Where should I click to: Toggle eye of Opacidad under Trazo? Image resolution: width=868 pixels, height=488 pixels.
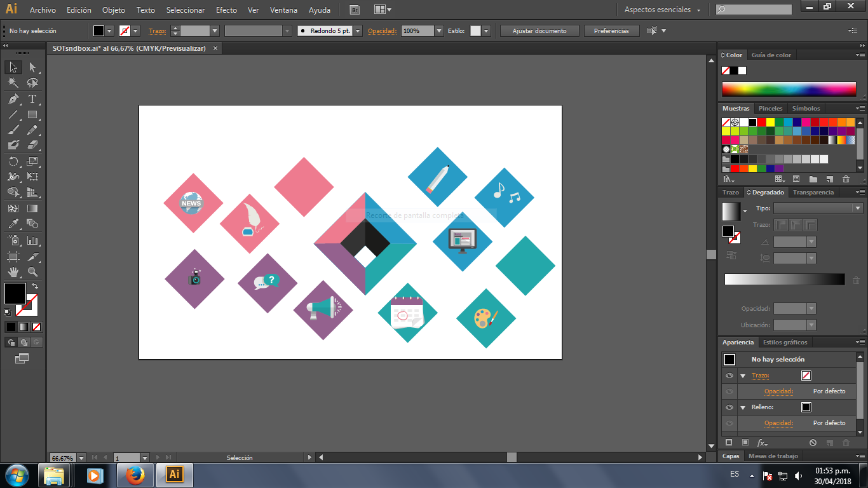tap(729, 391)
